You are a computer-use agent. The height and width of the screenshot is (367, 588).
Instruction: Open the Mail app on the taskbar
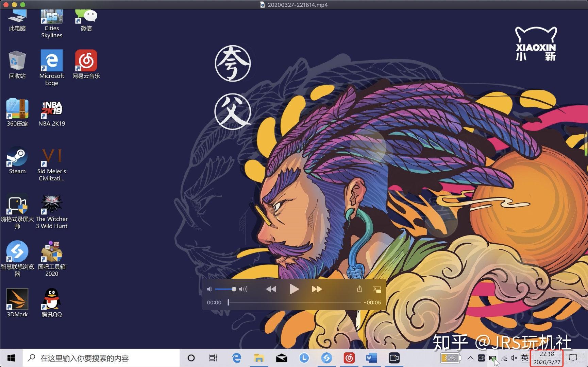pos(282,358)
